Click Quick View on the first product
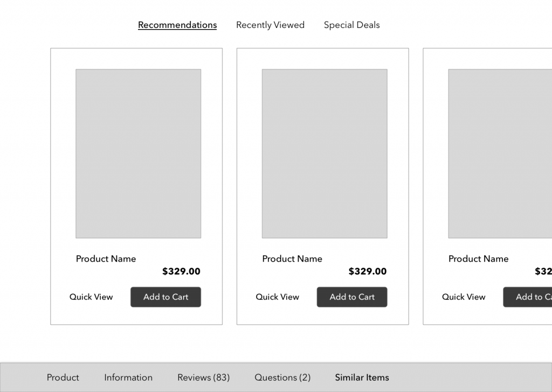Screen dimensions: 552x392 91,297
